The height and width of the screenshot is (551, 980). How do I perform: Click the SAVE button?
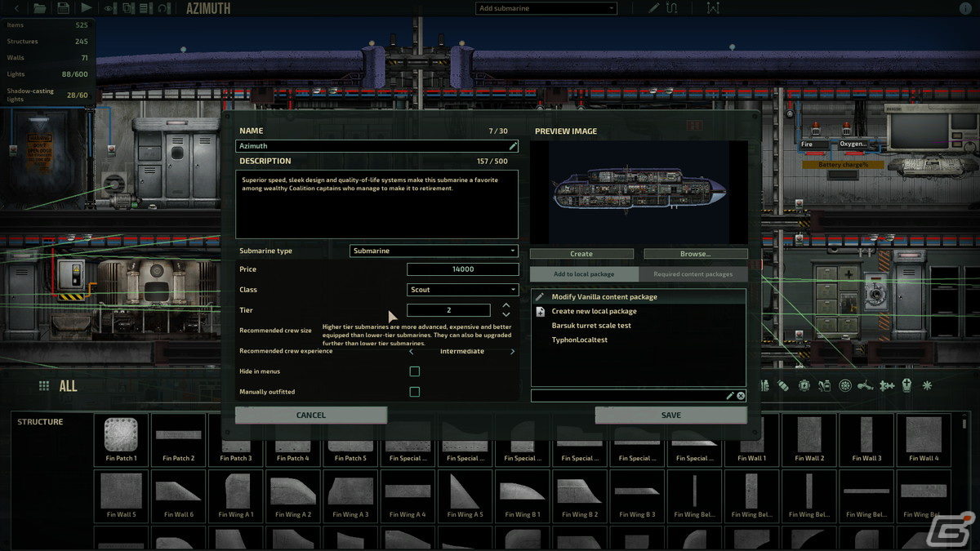[x=671, y=415]
